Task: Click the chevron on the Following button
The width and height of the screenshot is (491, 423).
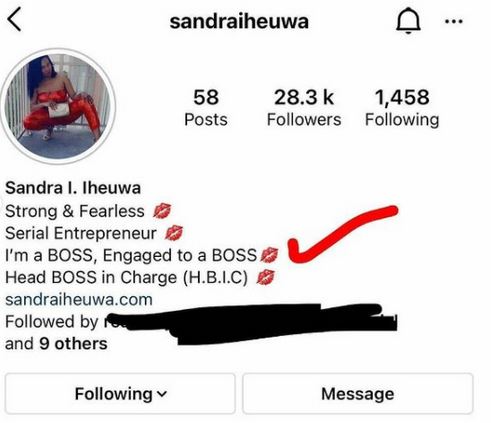Action: [162, 394]
